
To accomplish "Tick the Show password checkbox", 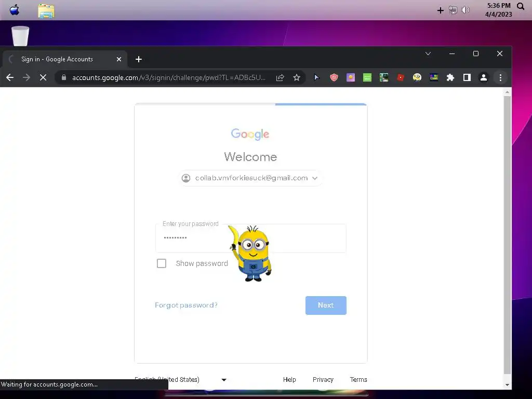I will point(162,263).
